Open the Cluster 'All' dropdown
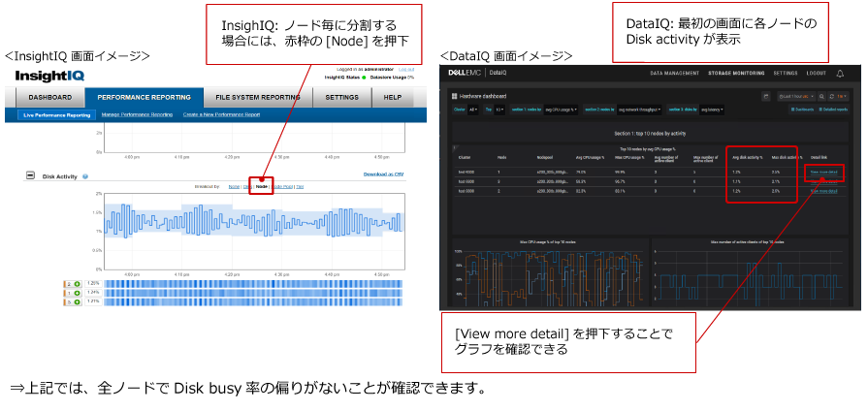Image resolution: width=868 pixels, height=411 pixels. tap(472, 111)
